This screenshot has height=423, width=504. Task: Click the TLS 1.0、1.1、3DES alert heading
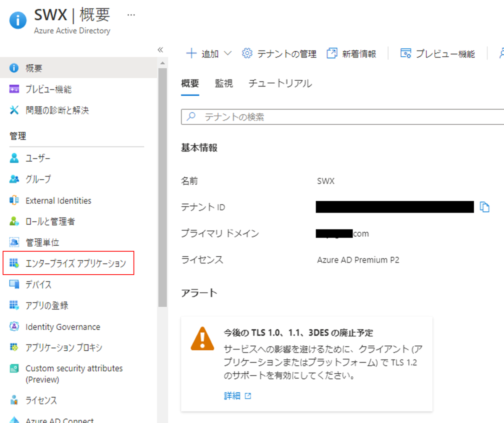(x=299, y=333)
